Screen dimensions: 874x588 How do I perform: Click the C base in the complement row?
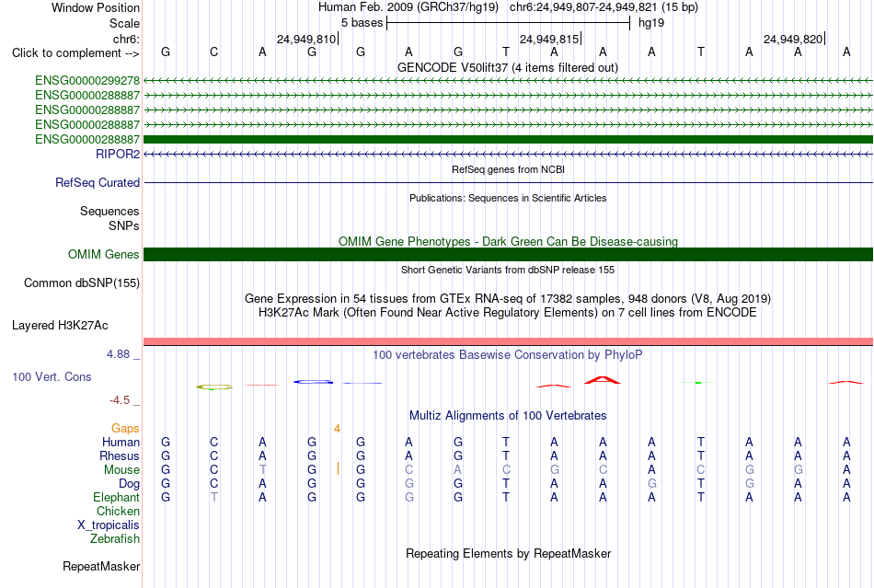214,52
